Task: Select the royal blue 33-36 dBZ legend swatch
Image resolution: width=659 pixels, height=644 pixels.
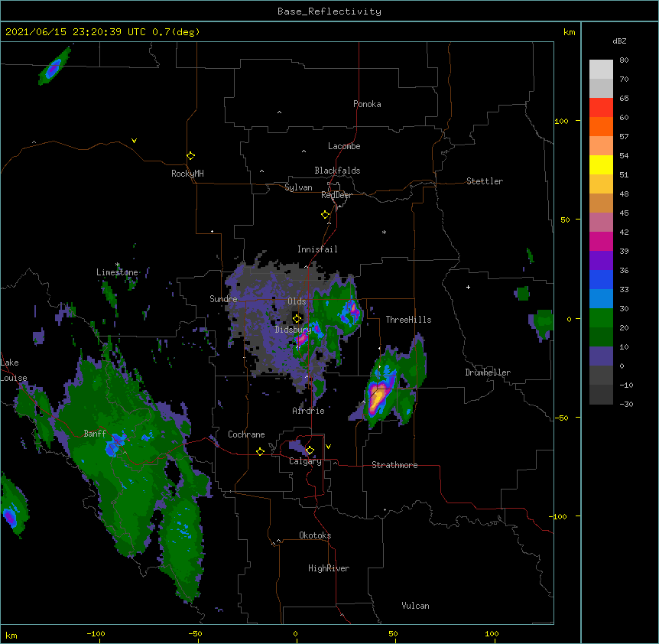Action: point(601,279)
